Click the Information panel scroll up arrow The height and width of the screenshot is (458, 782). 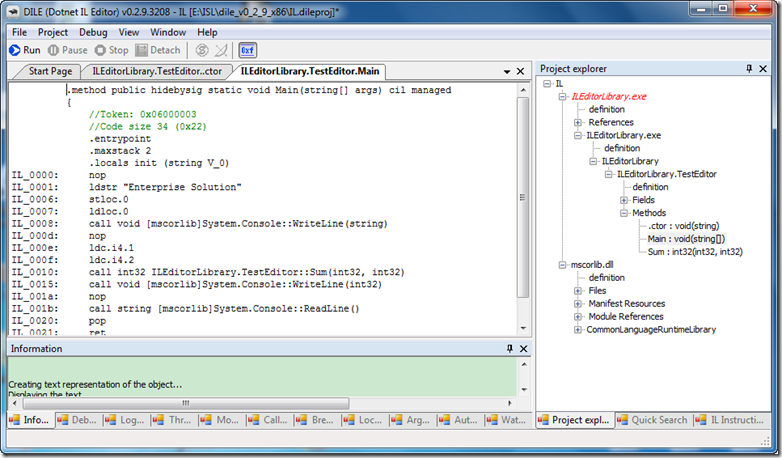pyautogui.click(x=524, y=364)
